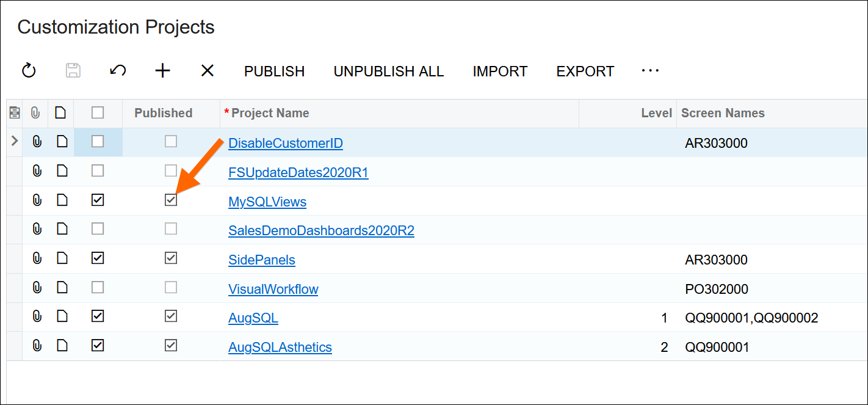868x405 pixels.
Task: Click the Save disk icon
Action: 73,71
